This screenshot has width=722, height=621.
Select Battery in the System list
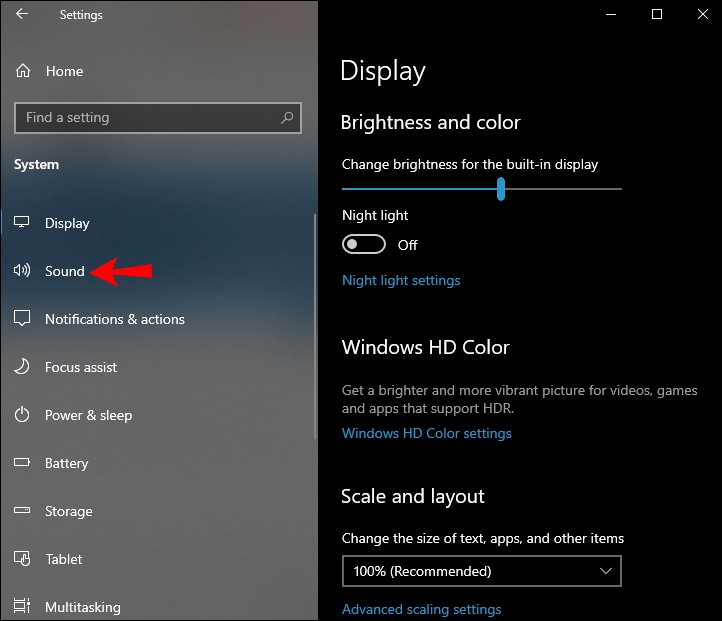[x=158, y=463]
